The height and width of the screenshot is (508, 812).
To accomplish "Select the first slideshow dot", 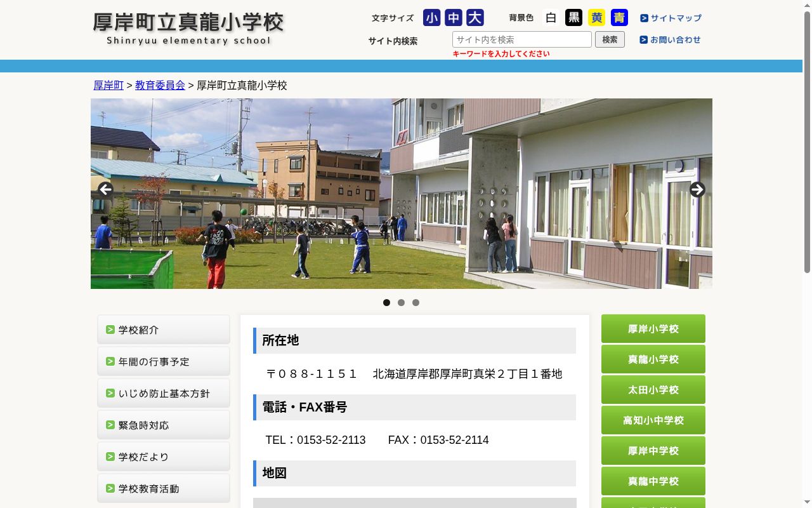I will pyautogui.click(x=386, y=302).
